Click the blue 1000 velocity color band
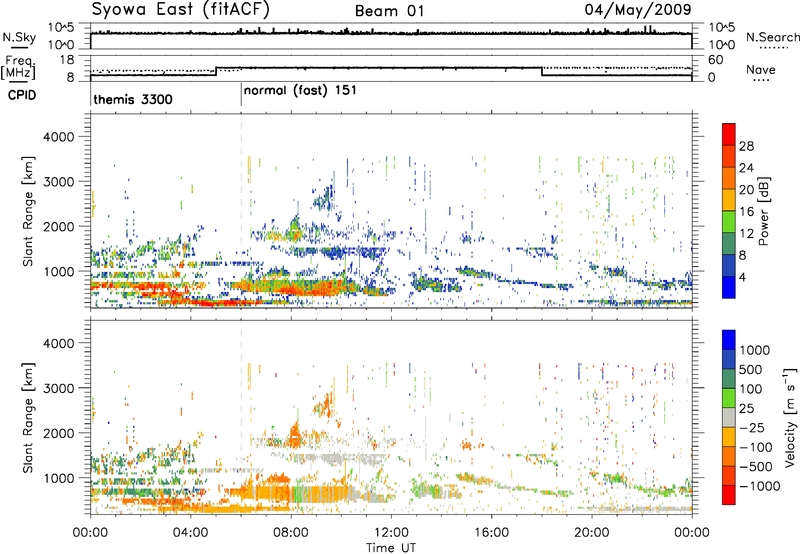Image resolution: width=800 pixels, height=554 pixels. tap(729, 340)
